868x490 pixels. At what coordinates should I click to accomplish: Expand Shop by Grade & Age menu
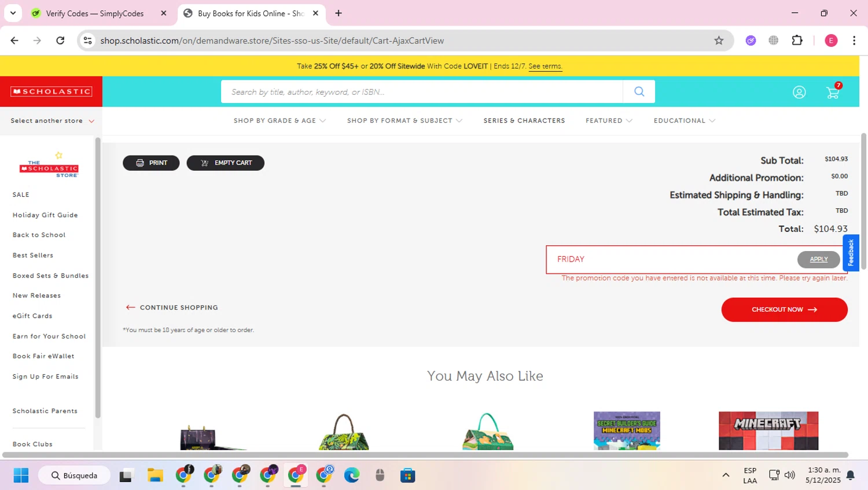click(279, 120)
